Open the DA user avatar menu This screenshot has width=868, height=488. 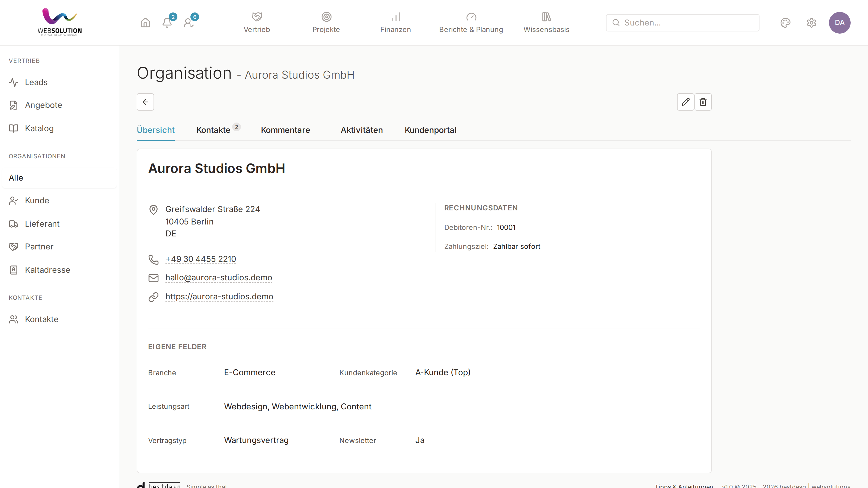tap(839, 23)
